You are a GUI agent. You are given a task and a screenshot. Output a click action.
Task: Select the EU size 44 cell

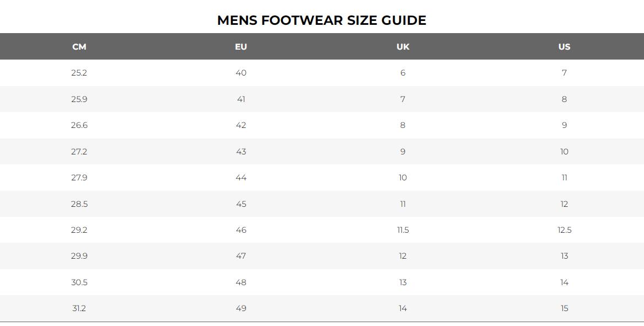coord(241,178)
